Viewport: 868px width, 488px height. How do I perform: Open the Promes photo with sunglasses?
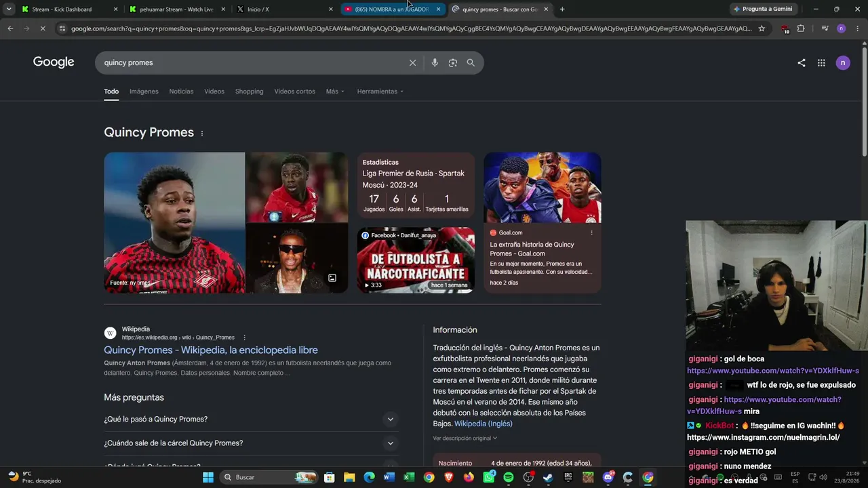click(x=296, y=258)
